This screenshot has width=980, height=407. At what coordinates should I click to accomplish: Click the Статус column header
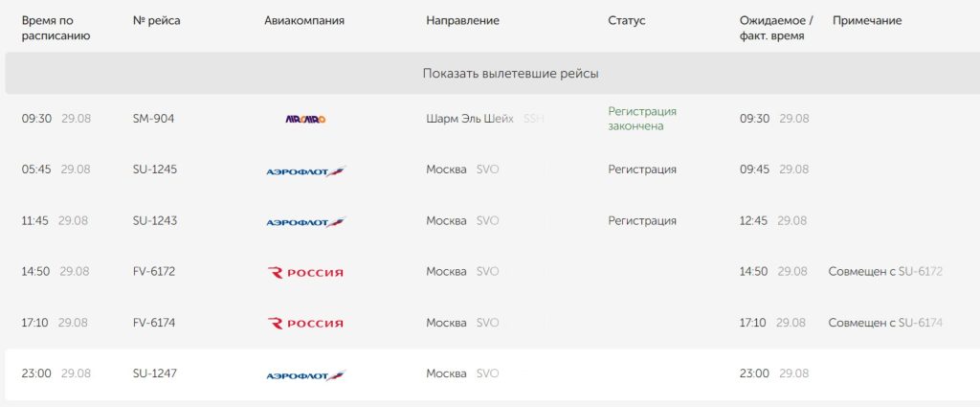click(x=627, y=21)
